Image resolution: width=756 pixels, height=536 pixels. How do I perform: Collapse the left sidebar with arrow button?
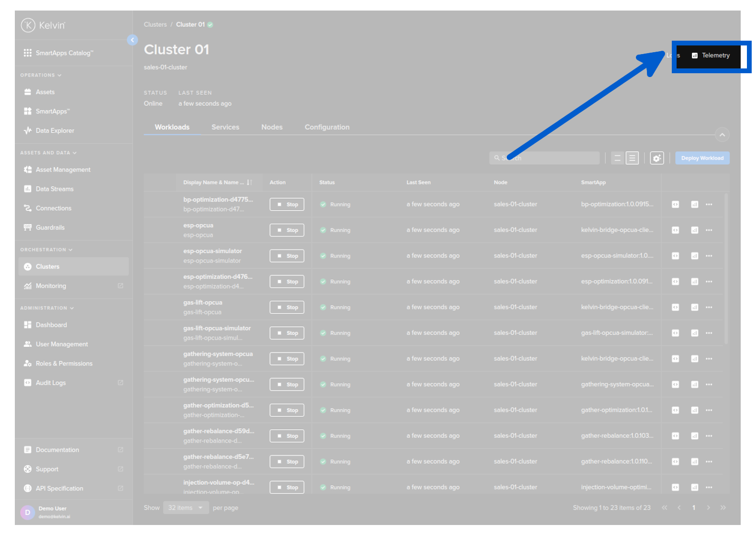(x=133, y=40)
